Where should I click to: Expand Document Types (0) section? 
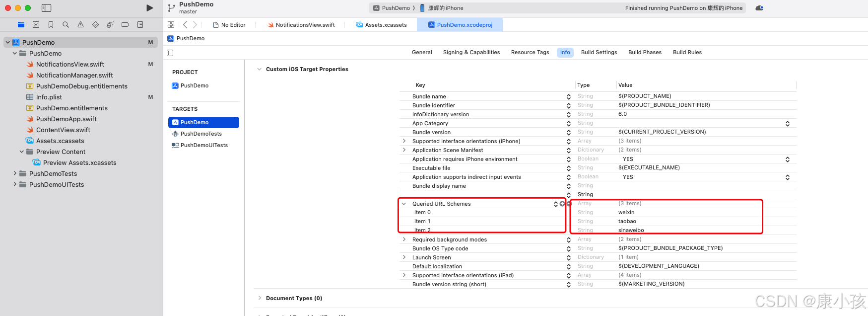click(x=259, y=298)
